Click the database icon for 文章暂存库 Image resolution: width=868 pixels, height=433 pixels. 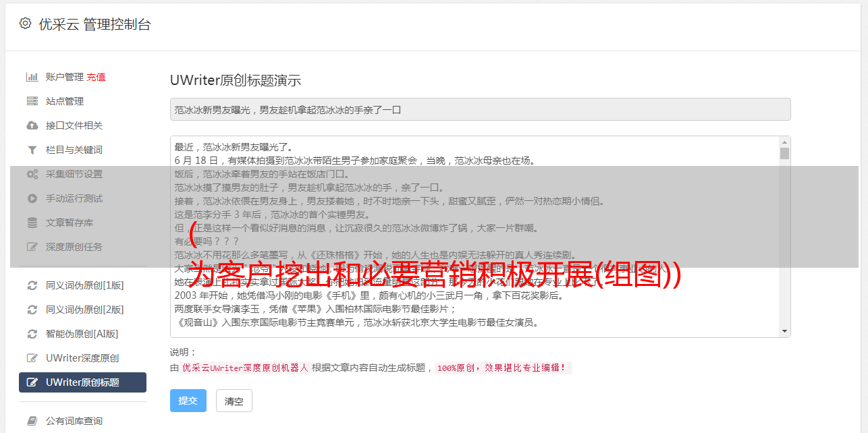[x=32, y=223]
